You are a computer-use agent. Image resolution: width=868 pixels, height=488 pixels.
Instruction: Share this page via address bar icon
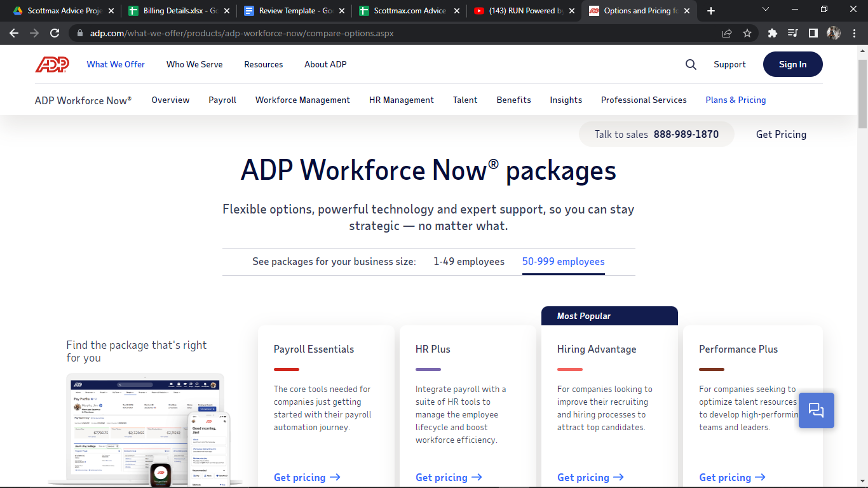[x=727, y=33]
